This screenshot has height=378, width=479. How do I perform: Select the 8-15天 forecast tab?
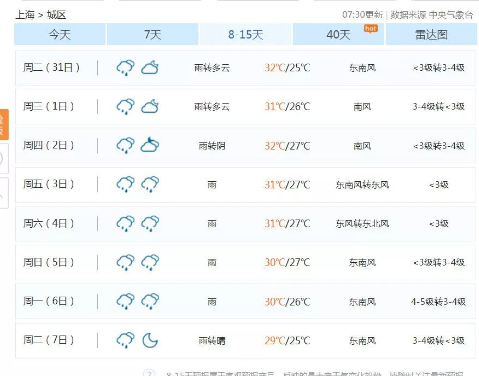246,34
